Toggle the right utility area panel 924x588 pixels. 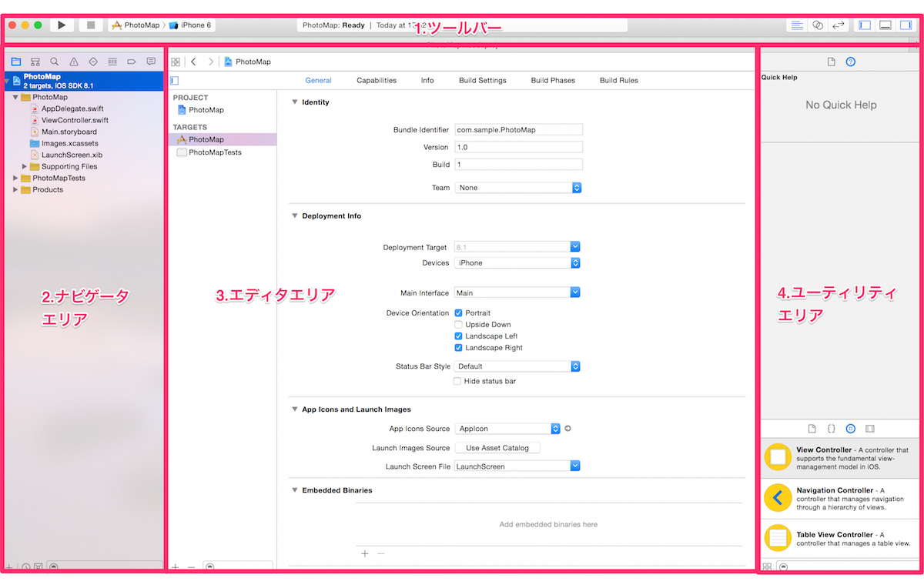pyautogui.click(x=906, y=25)
